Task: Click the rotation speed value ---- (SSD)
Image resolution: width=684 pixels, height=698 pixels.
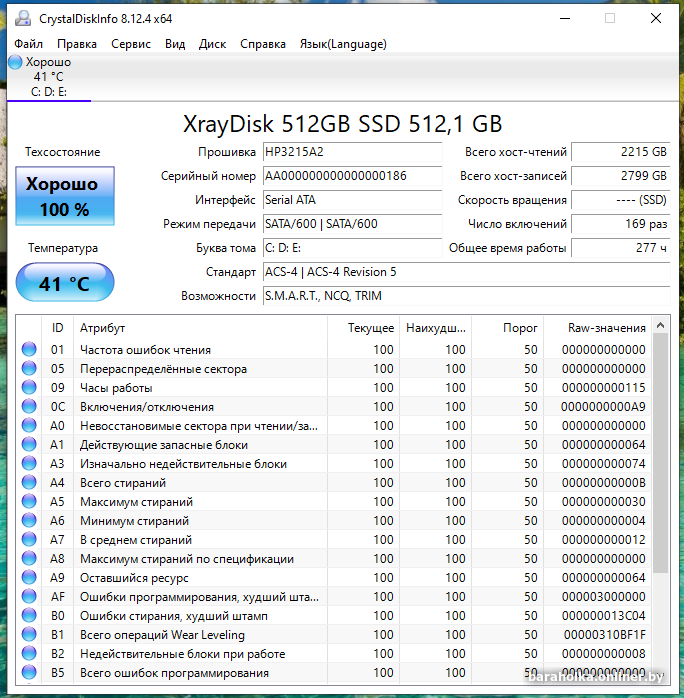Action: [621, 200]
